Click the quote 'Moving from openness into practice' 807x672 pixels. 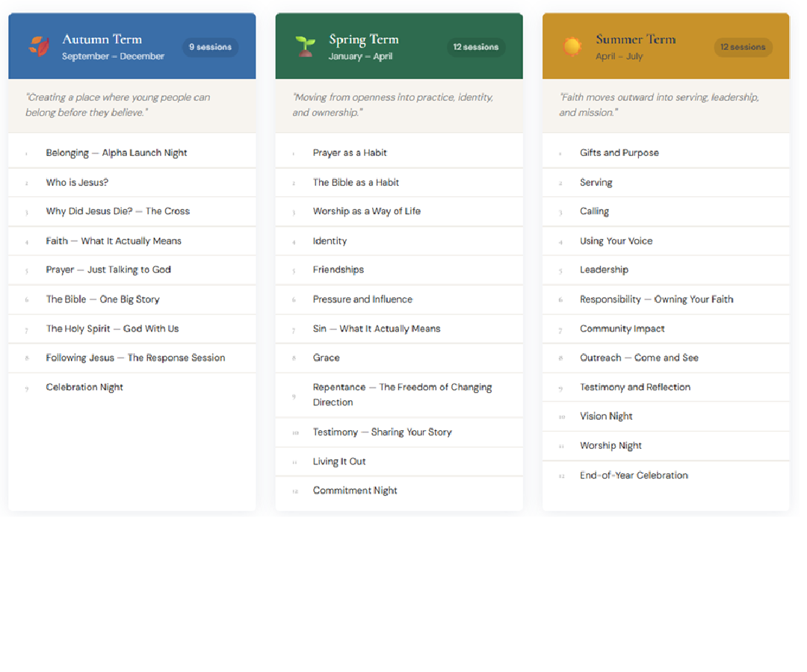click(x=393, y=105)
